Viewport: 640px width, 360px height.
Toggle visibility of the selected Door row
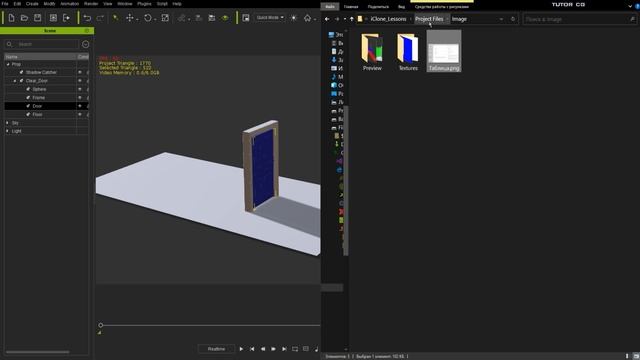click(80, 106)
